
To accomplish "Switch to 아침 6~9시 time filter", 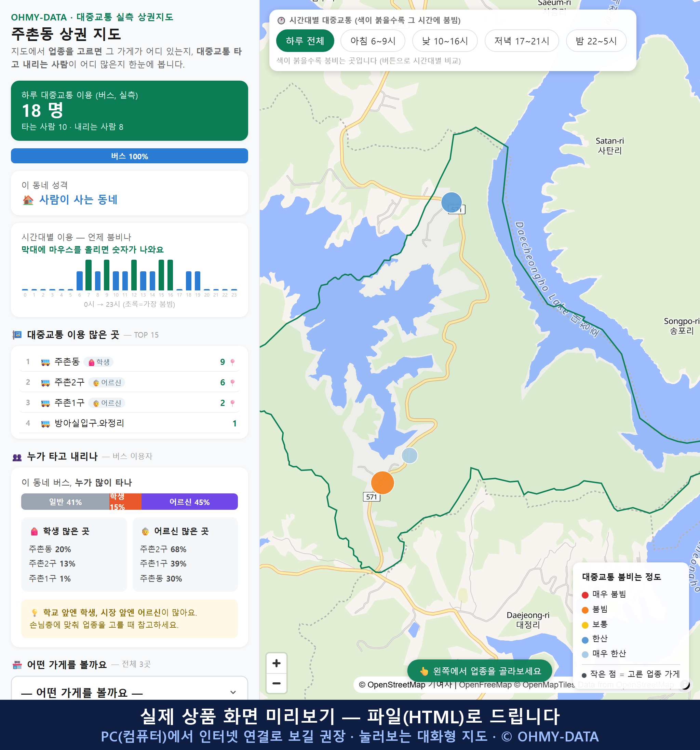I will click(373, 41).
